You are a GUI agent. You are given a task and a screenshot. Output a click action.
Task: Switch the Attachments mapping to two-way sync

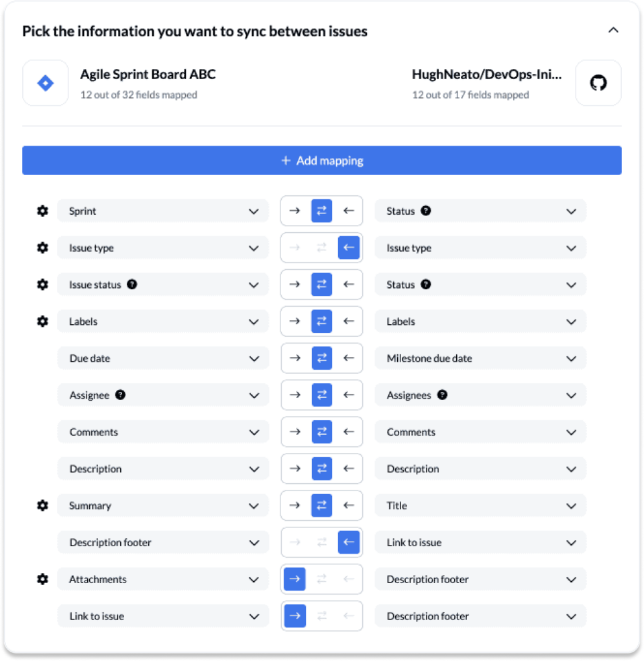point(321,579)
